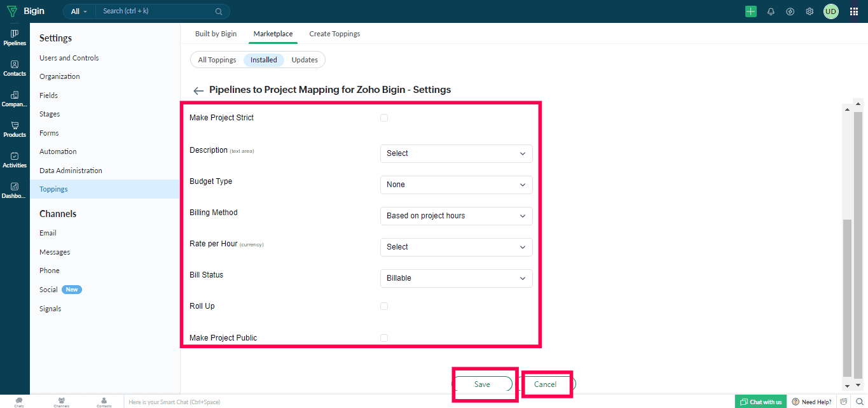Click the bottom-right search magnifier icon
Viewport: 868px width, 408px height.
point(859,402)
